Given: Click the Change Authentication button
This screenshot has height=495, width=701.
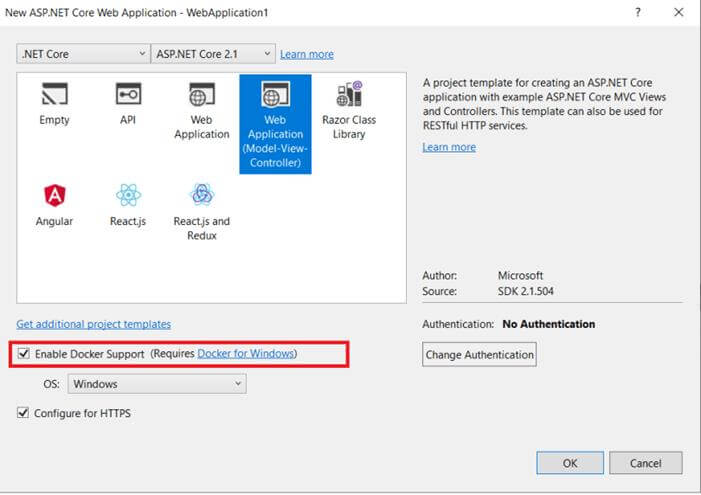Looking at the screenshot, I should (479, 355).
